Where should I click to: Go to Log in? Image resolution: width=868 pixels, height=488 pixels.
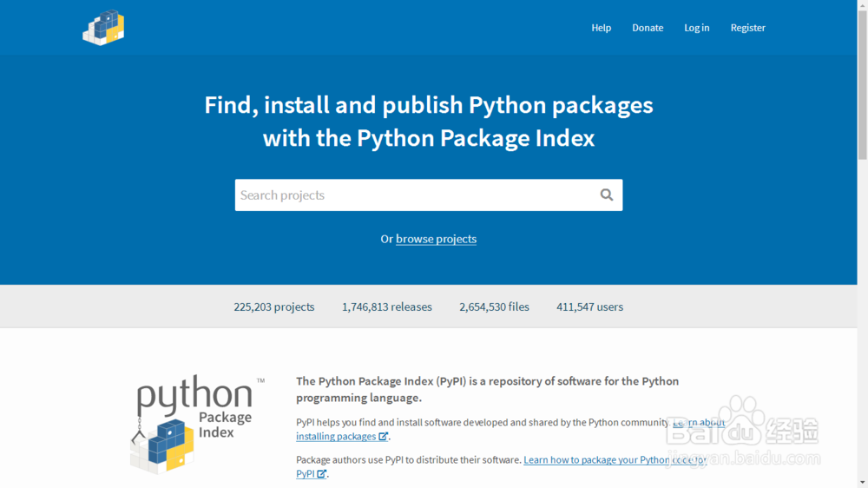tap(696, 28)
